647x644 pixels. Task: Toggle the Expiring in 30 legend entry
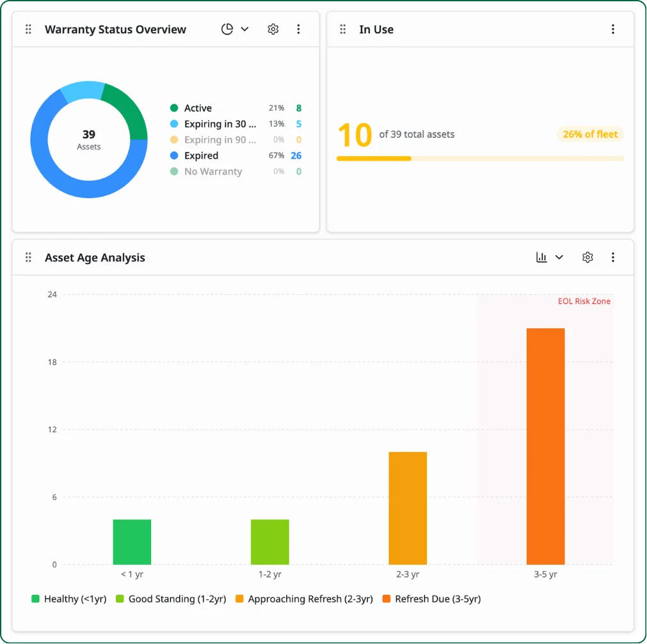coord(236,123)
